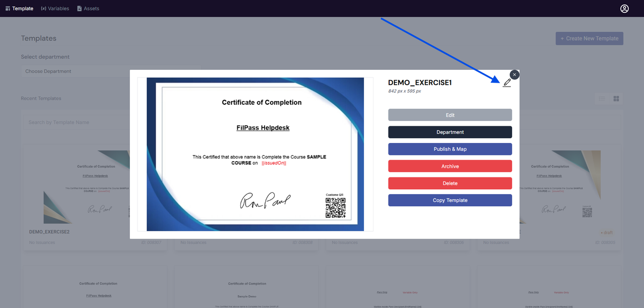Click the Templates page heading
The height and width of the screenshot is (308, 644).
click(39, 38)
